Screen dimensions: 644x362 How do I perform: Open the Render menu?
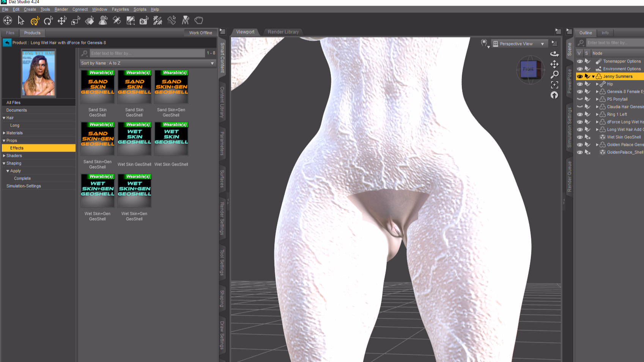coord(61,9)
